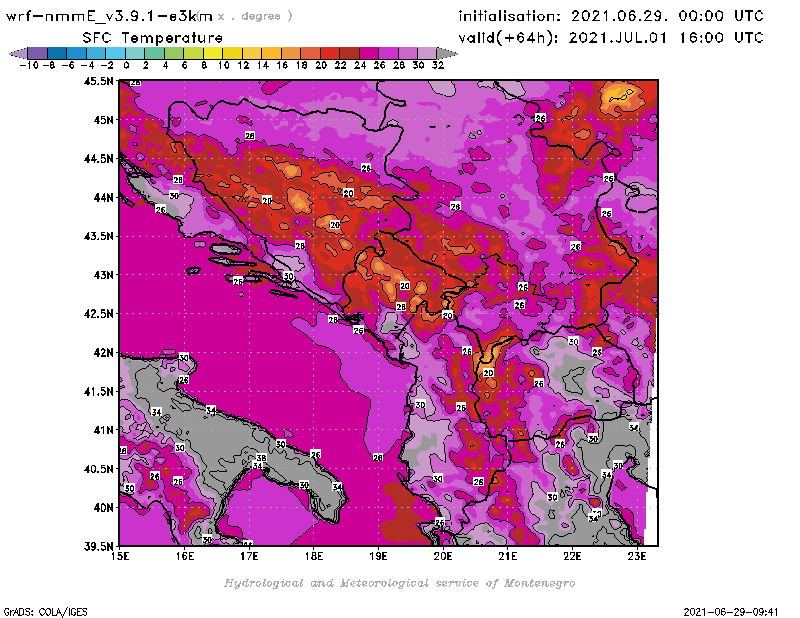The image size is (800, 618).
Task: Click the orange swatch between 16 and 18
Action: (291, 53)
